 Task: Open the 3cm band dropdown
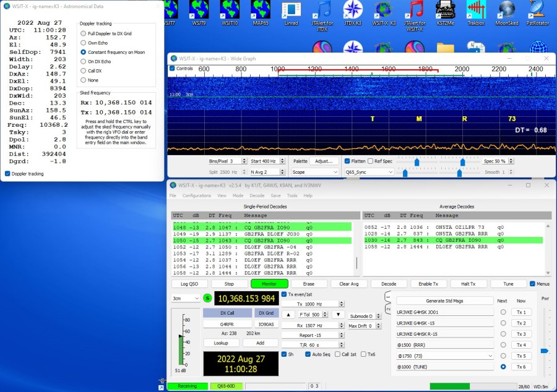click(x=185, y=298)
